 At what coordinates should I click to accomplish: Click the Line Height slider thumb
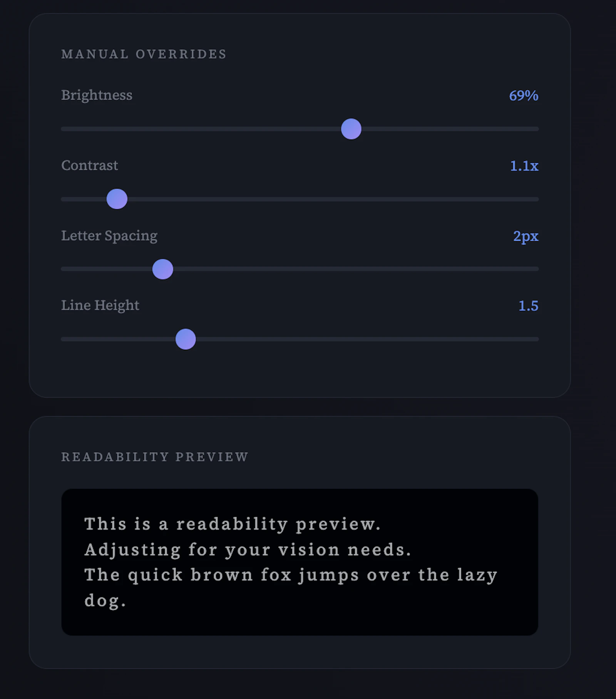pos(186,339)
